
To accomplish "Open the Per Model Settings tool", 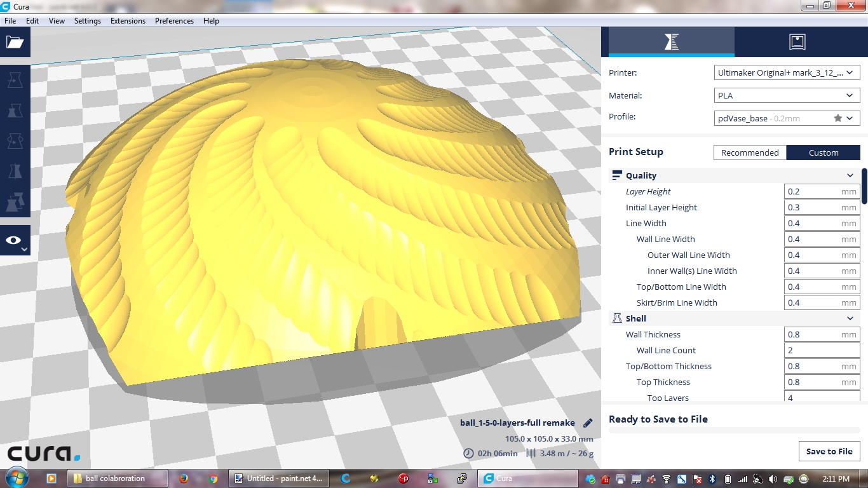I will [x=15, y=202].
